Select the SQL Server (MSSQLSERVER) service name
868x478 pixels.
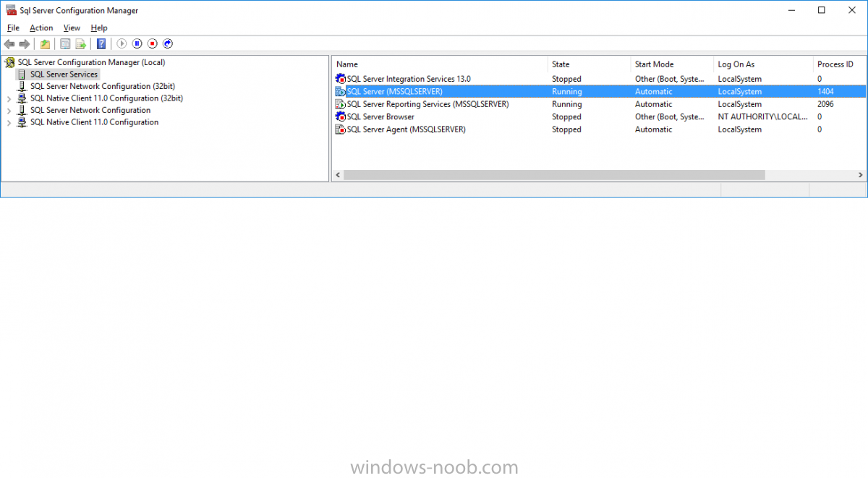tap(394, 92)
